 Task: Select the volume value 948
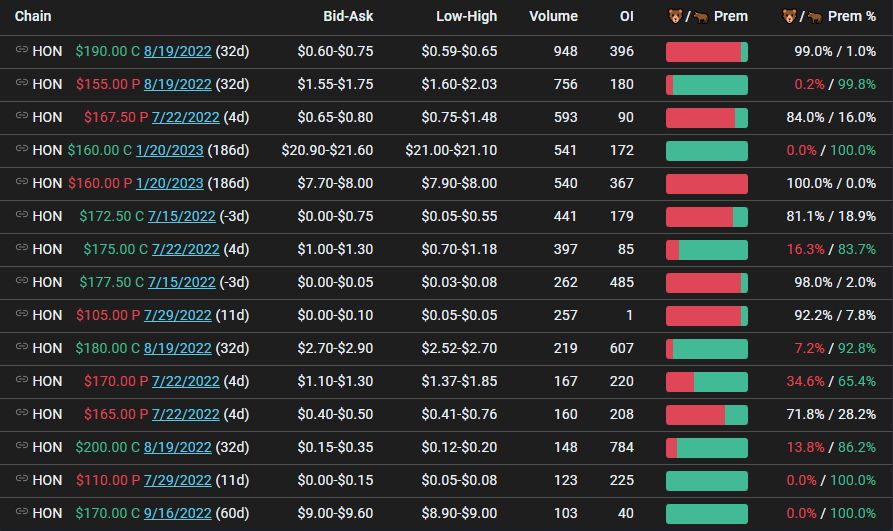pyautogui.click(x=566, y=51)
